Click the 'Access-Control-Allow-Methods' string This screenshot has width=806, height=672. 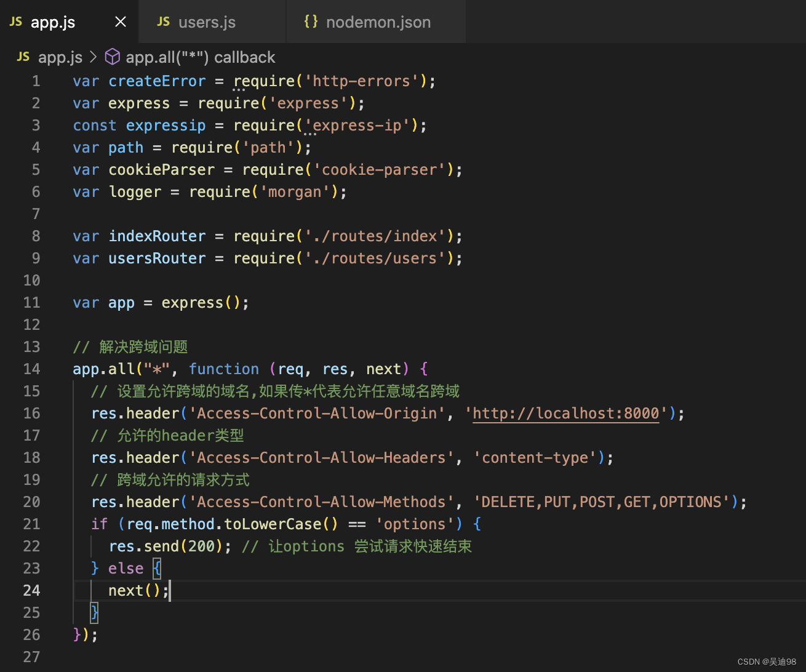pyautogui.click(x=322, y=502)
